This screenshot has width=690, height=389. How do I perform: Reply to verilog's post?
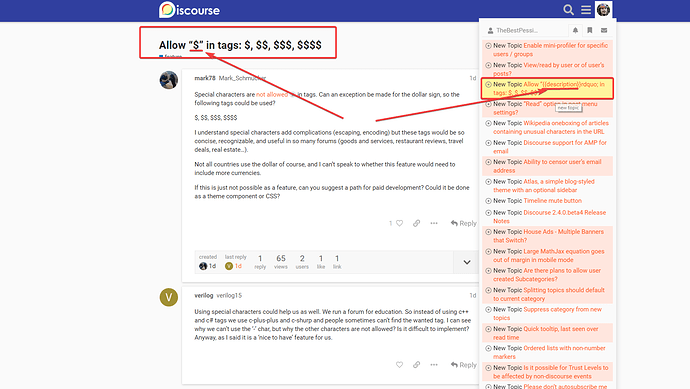point(463,365)
